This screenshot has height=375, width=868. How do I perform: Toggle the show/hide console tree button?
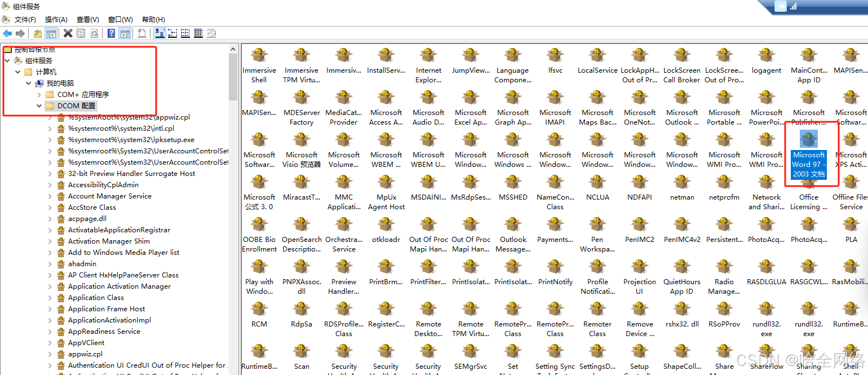tap(51, 33)
